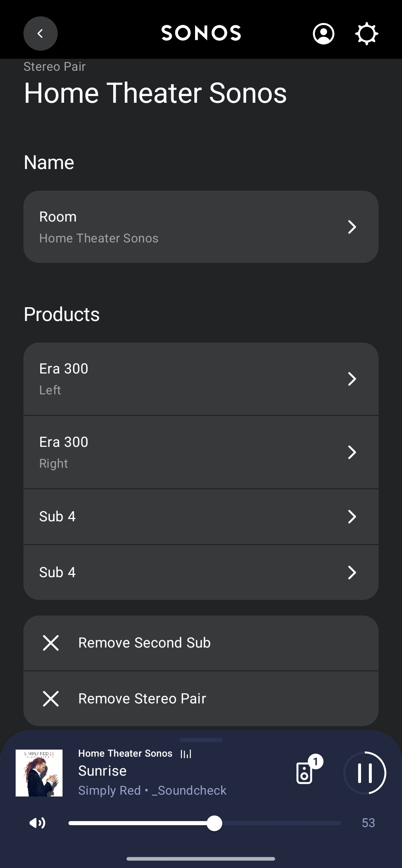Tap the now-playing equalizer bars icon
The width and height of the screenshot is (402, 868).
186,754
